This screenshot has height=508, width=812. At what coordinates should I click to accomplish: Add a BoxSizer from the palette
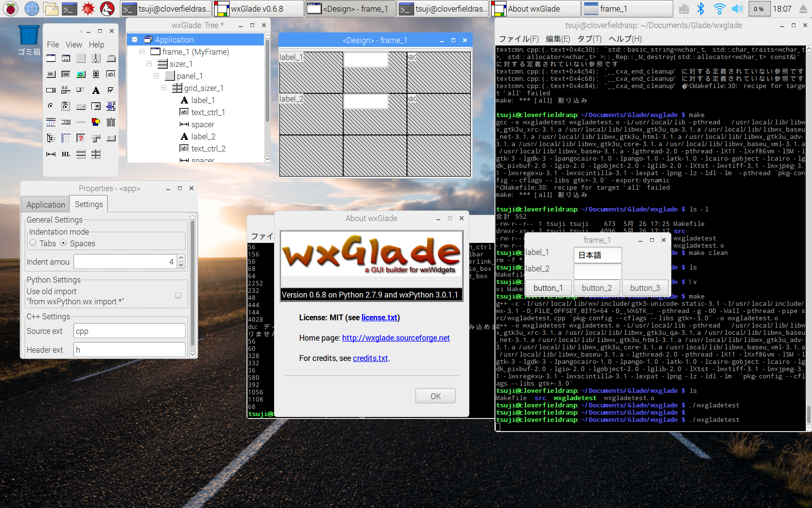point(81,154)
